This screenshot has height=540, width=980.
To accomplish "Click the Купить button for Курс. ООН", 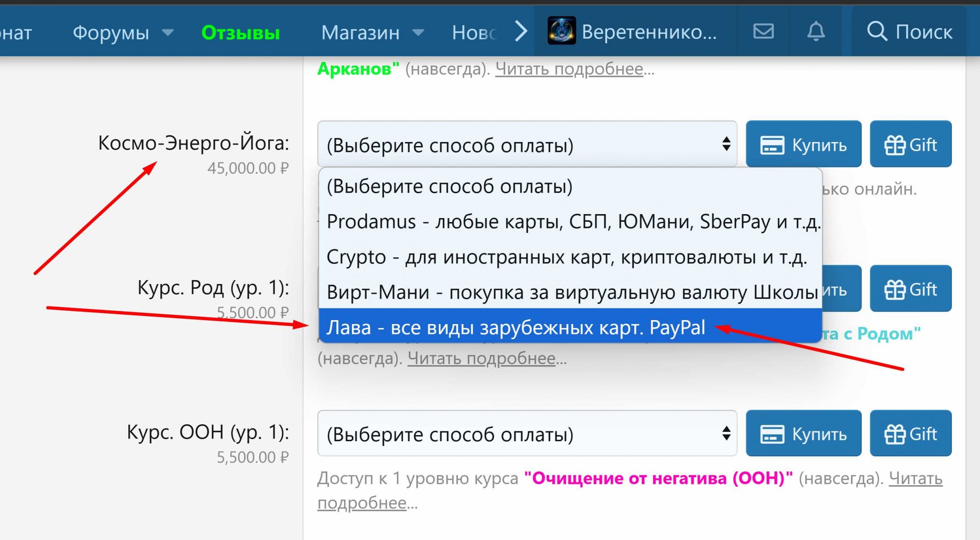I will point(803,434).
